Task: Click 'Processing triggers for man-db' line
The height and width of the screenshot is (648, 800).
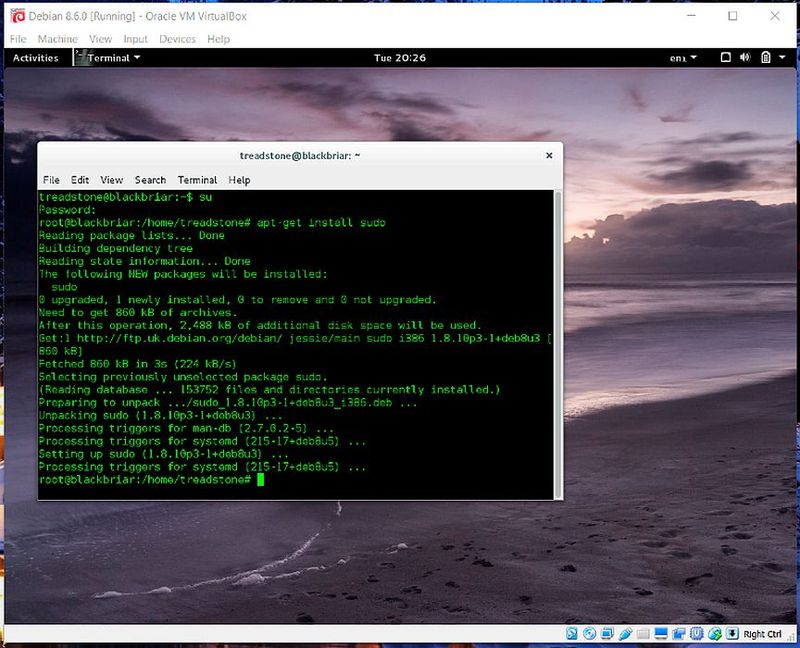Action: (186, 428)
